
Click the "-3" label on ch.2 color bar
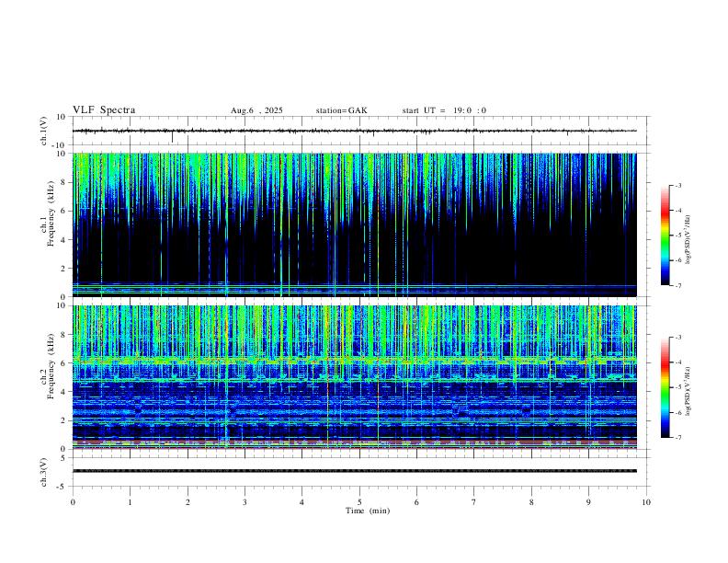pos(677,338)
